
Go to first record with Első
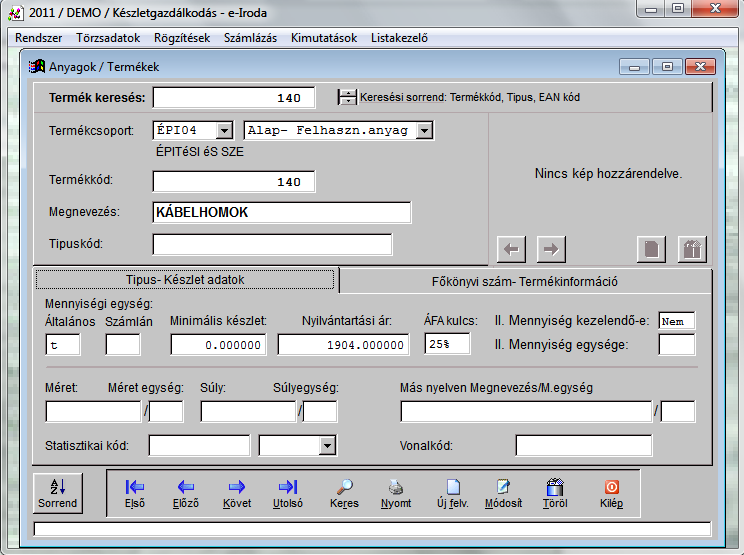135,493
